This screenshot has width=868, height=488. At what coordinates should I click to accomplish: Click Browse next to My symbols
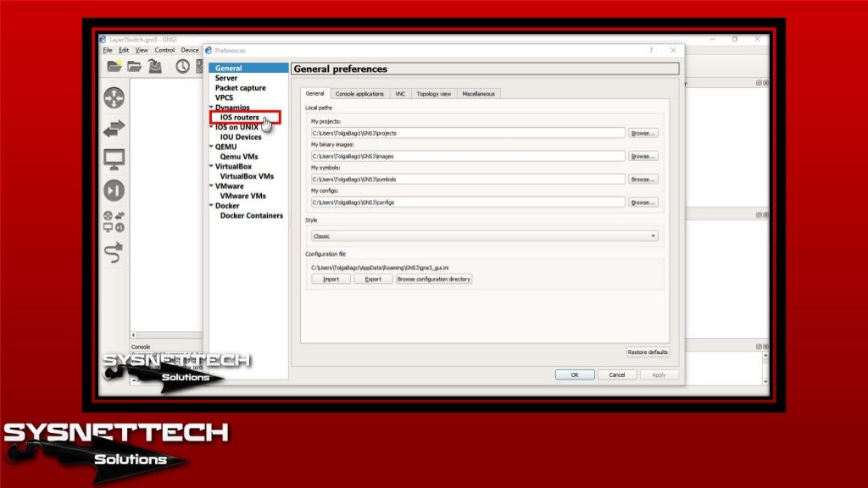(643, 180)
